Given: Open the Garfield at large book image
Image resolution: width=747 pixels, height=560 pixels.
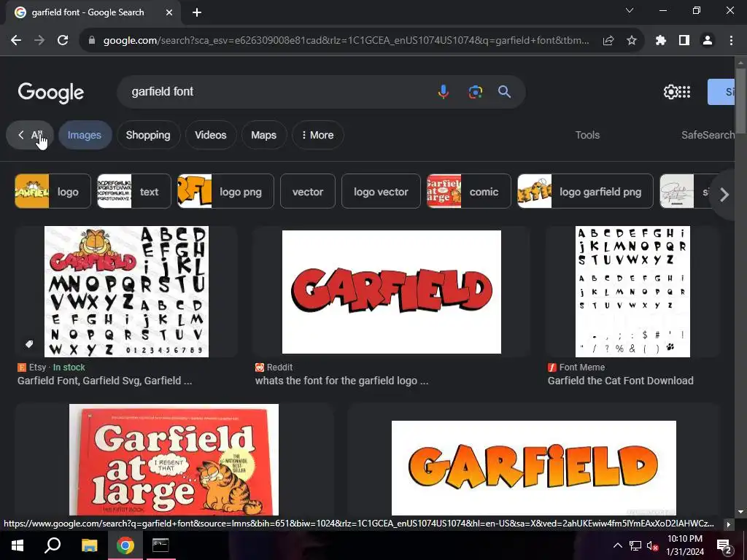Looking at the screenshot, I should click(x=174, y=460).
